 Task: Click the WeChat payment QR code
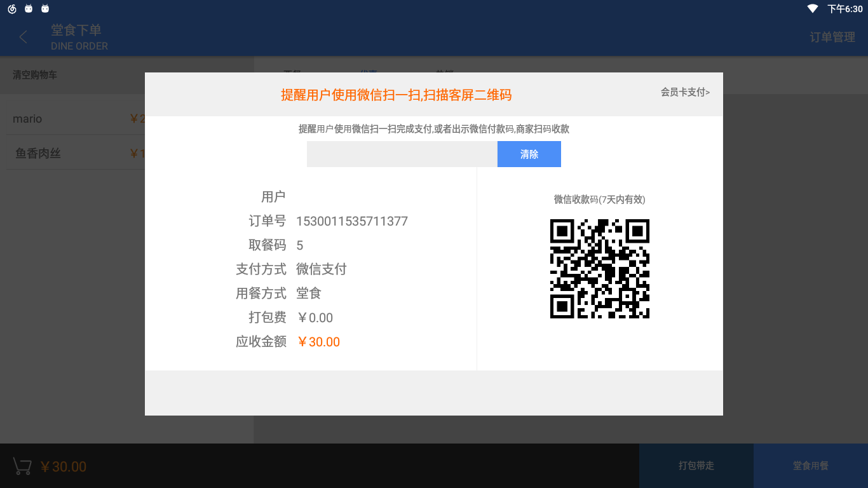[599, 268]
